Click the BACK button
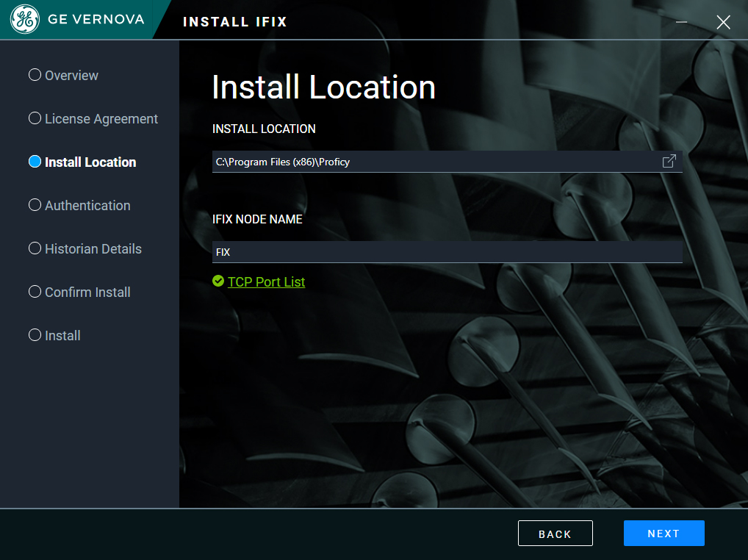 point(555,534)
